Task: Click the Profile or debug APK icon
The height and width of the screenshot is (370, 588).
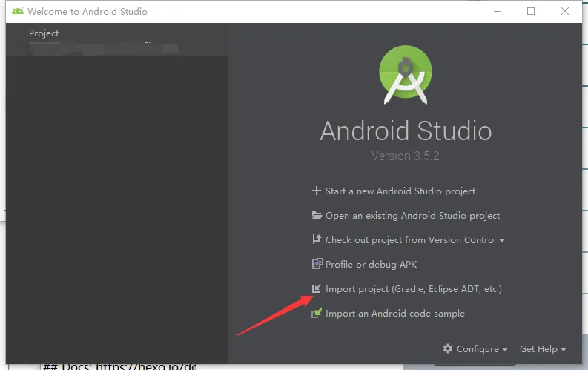Action: tap(317, 264)
